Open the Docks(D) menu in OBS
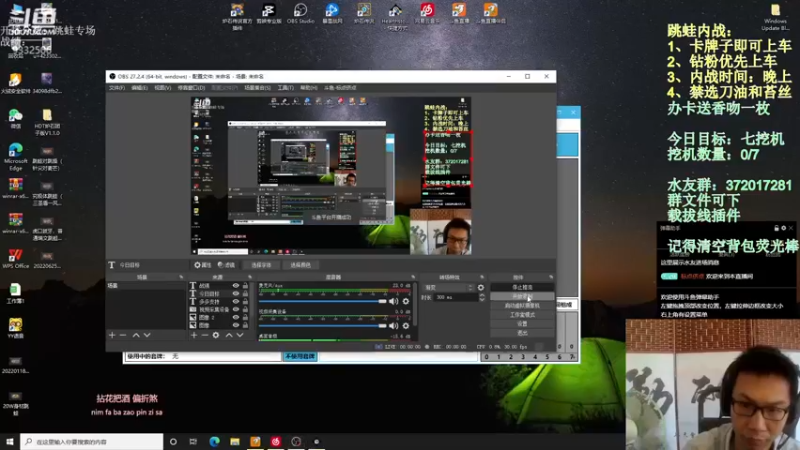 click(191, 88)
